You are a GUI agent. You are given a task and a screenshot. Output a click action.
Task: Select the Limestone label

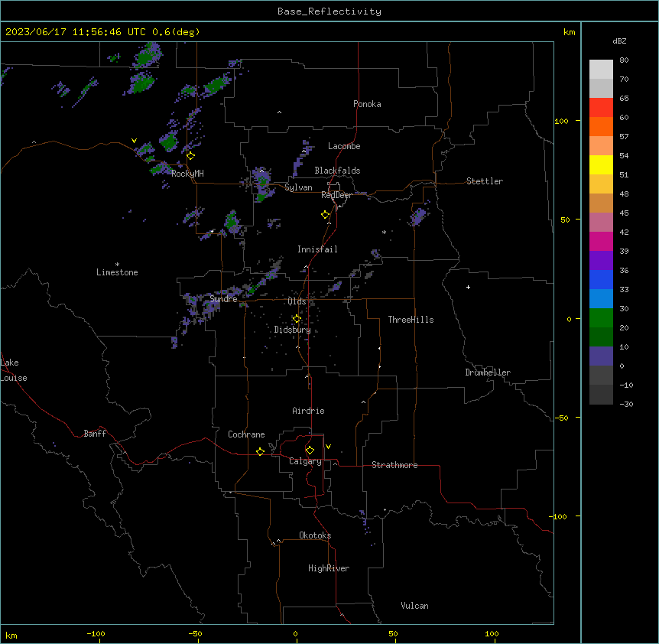[117, 272]
